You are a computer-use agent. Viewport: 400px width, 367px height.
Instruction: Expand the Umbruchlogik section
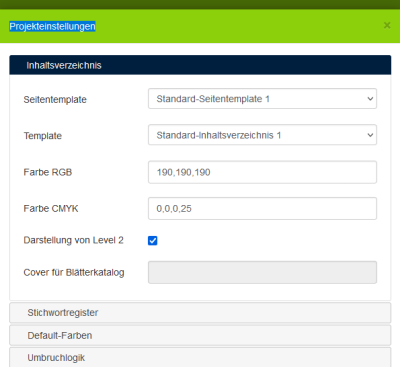[x=200, y=357]
